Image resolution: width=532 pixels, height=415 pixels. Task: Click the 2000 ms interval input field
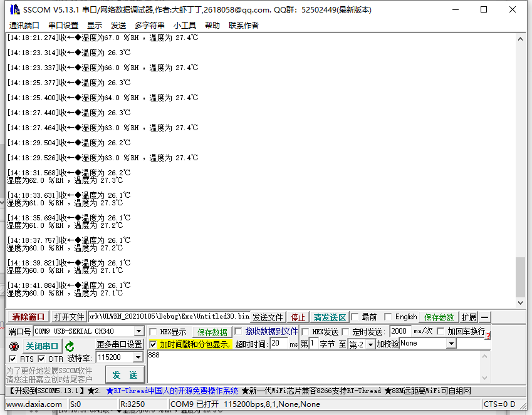coord(400,331)
